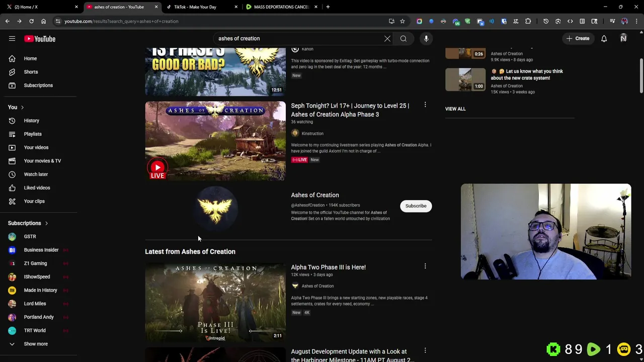This screenshot has height=362, width=644.
Task: Open more options for Seph Tonight video
Action: tap(425, 105)
